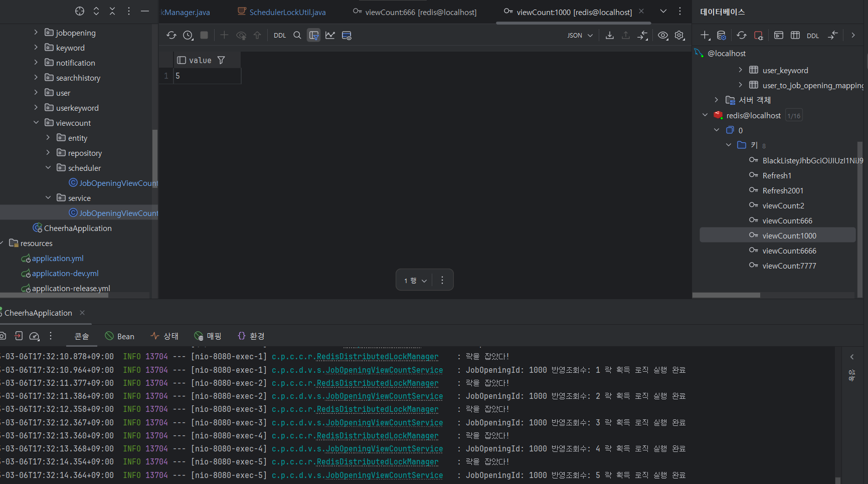Open the 환경 tab
This screenshot has height=484, width=868.
(251, 336)
